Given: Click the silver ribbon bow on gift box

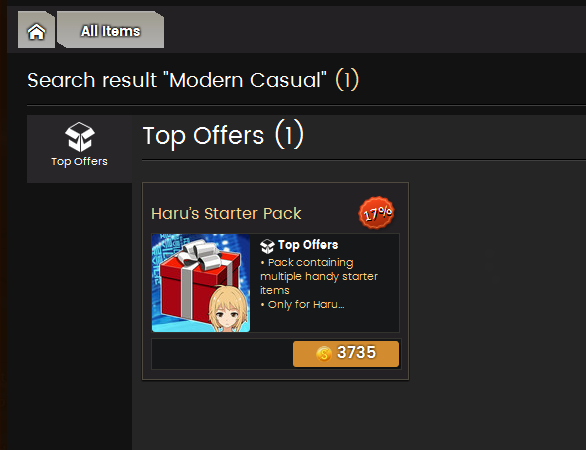Looking at the screenshot, I should pos(199,254).
